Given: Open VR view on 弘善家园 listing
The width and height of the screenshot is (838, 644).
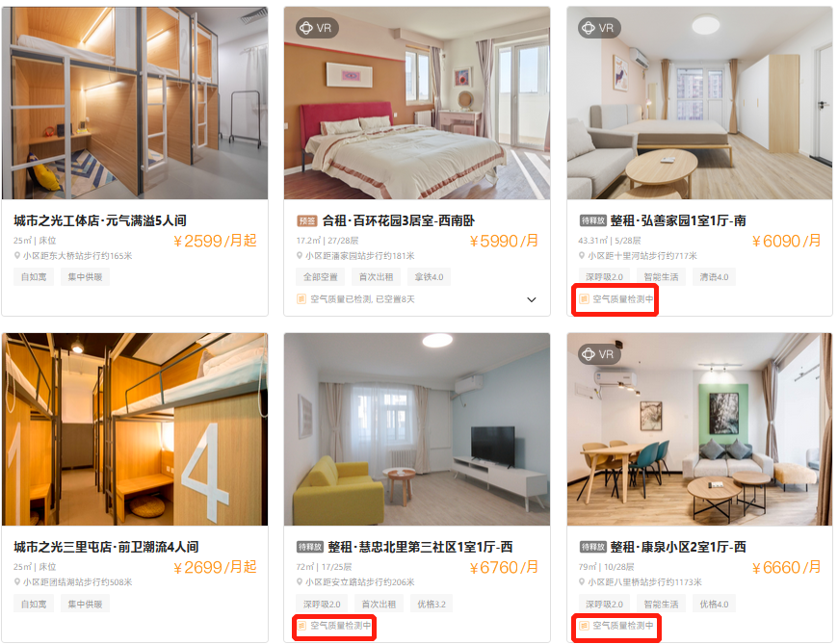Looking at the screenshot, I should point(599,28).
